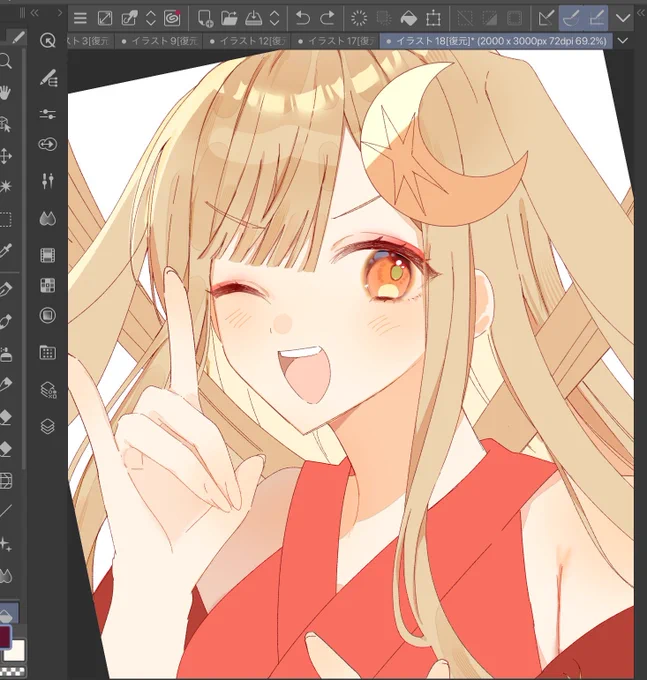Click the diagonal square icon beside the menu
The width and height of the screenshot is (647, 680).
(x=105, y=18)
